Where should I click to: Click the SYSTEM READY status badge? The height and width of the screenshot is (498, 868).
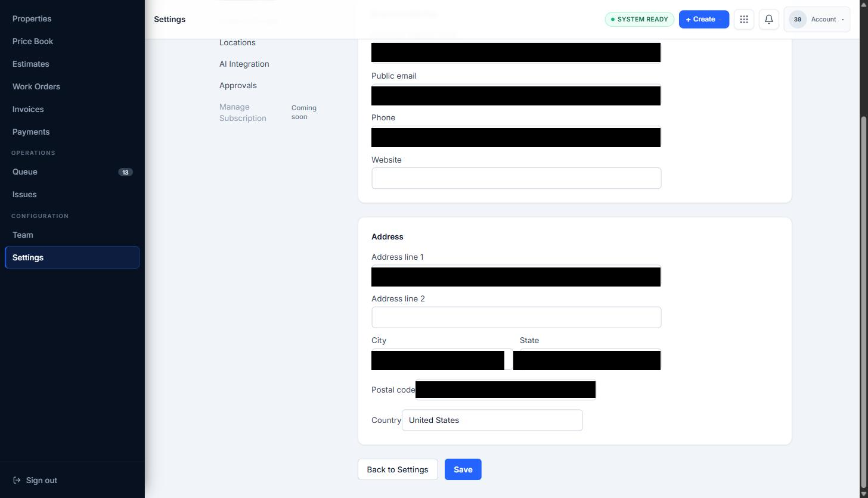[640, 19]
